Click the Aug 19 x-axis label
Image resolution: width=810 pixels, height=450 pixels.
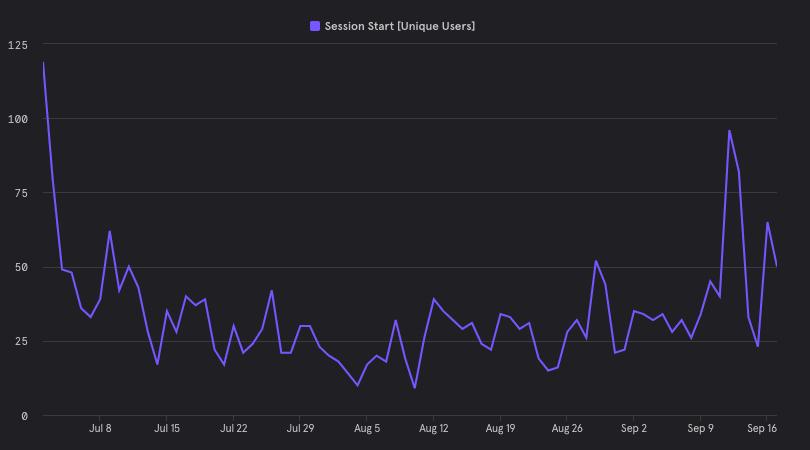[500, 428]
